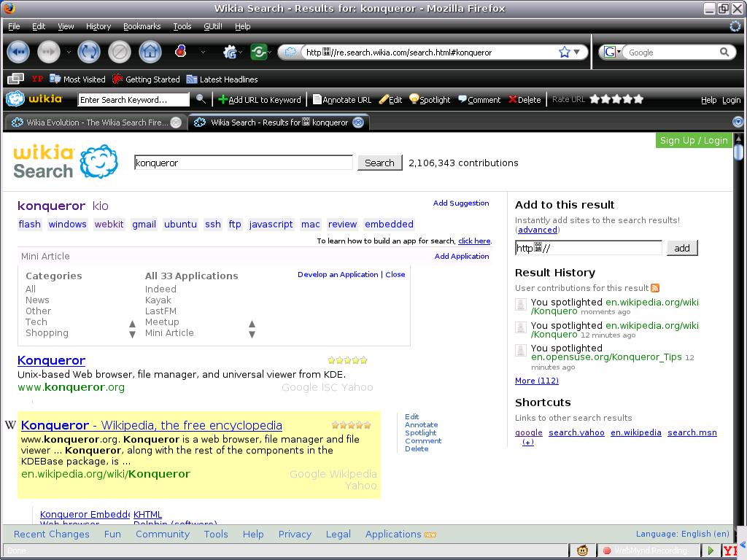Click the Wikia toolbar keyword search magnifier
The height and width of the screenshot is (560, 747).
pyautogui.click(x=201, y=99)
